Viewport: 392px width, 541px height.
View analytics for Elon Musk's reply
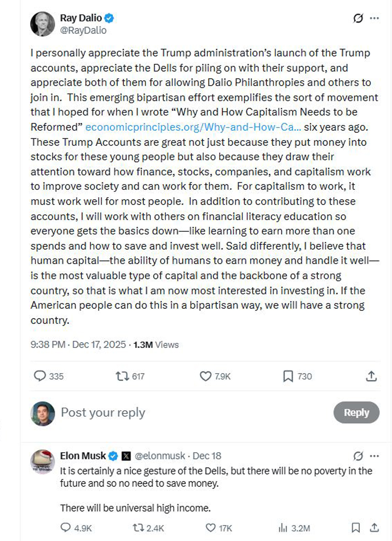point(283,528)
